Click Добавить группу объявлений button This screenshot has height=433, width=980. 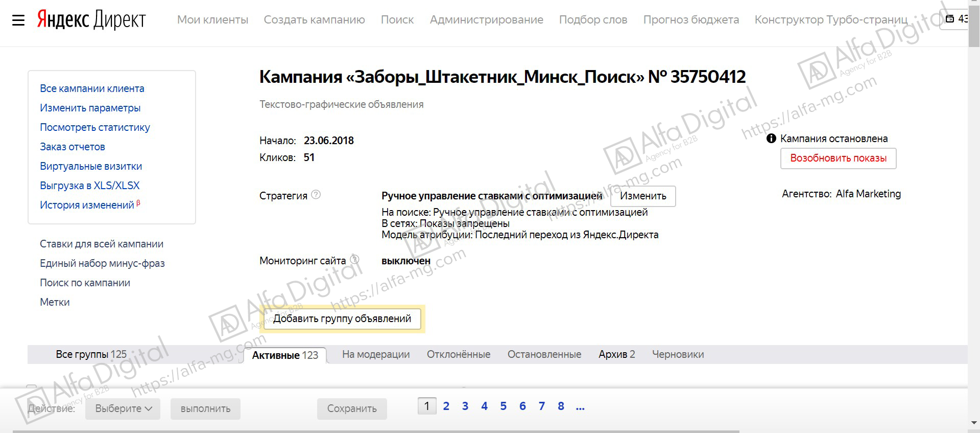click(x=342, y=318)
